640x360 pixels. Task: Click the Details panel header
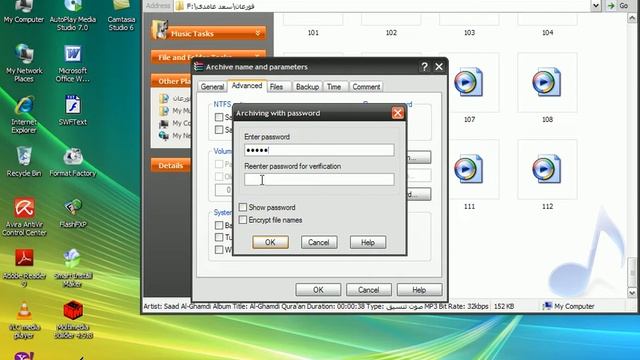[171, 165]
